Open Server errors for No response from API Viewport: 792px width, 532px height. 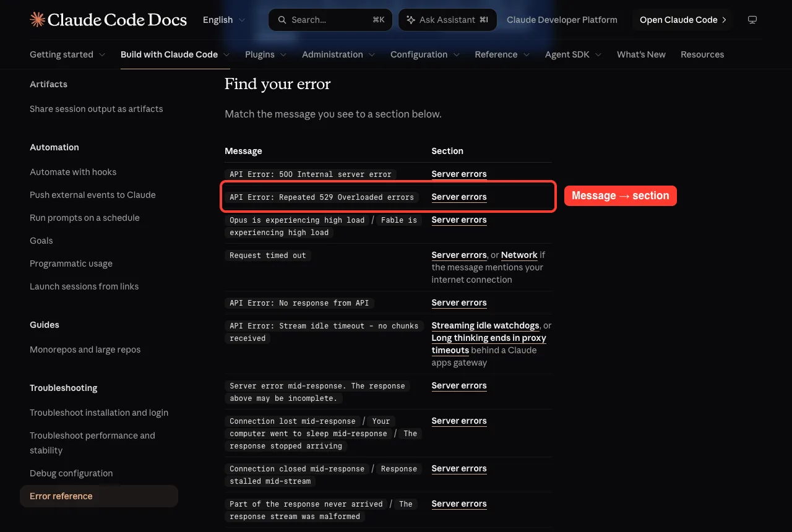point(459,302)
